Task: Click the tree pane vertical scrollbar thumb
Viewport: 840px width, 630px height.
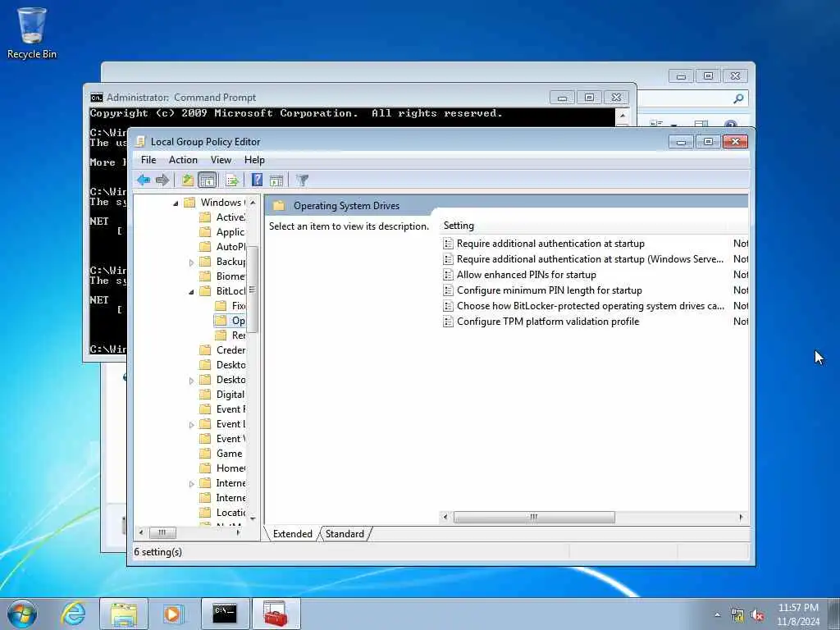Action: [x=253, y=290]
